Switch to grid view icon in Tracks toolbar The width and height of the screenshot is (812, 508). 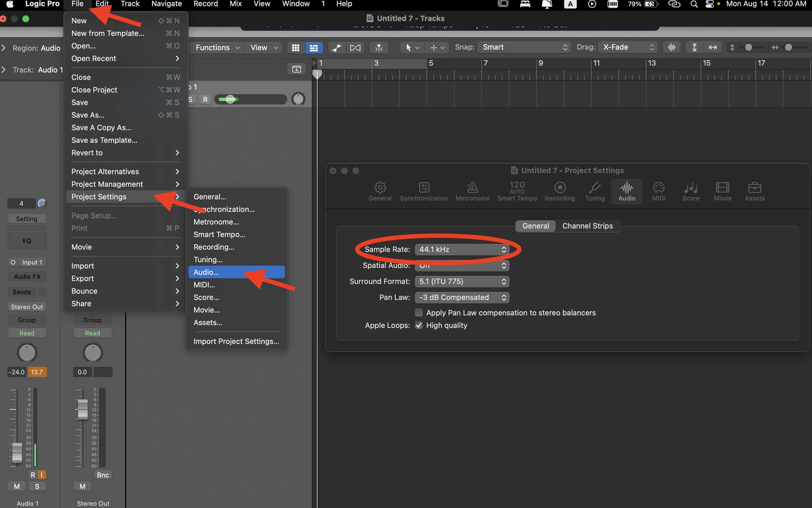tap(296, 47)
